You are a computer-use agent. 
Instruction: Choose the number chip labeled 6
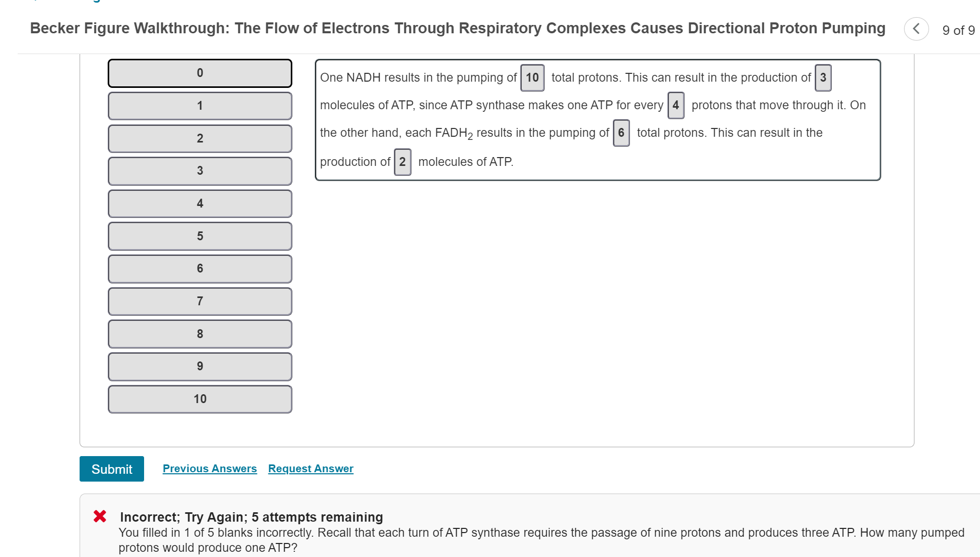pos(200,268)
